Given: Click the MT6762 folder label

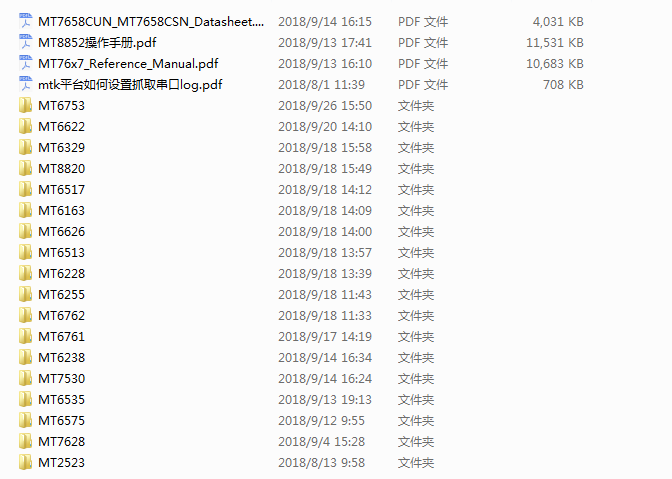Looking at the screenshot, I should coord(62,315).
